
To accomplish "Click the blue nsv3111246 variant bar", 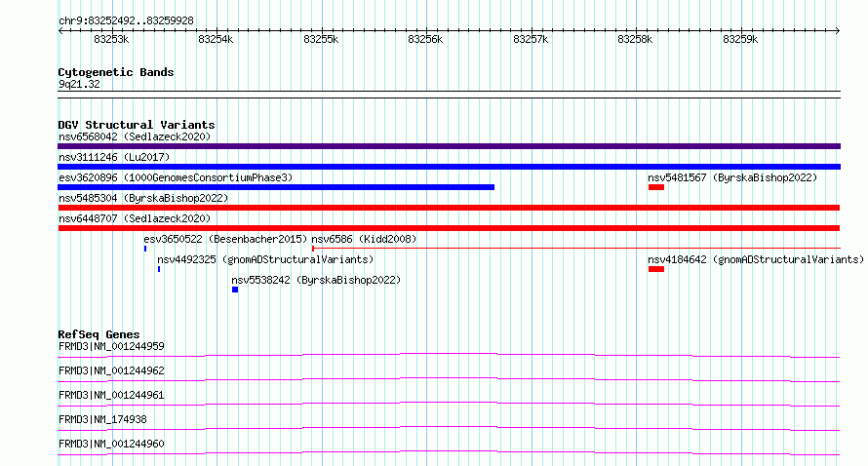I will click(449, 167).
